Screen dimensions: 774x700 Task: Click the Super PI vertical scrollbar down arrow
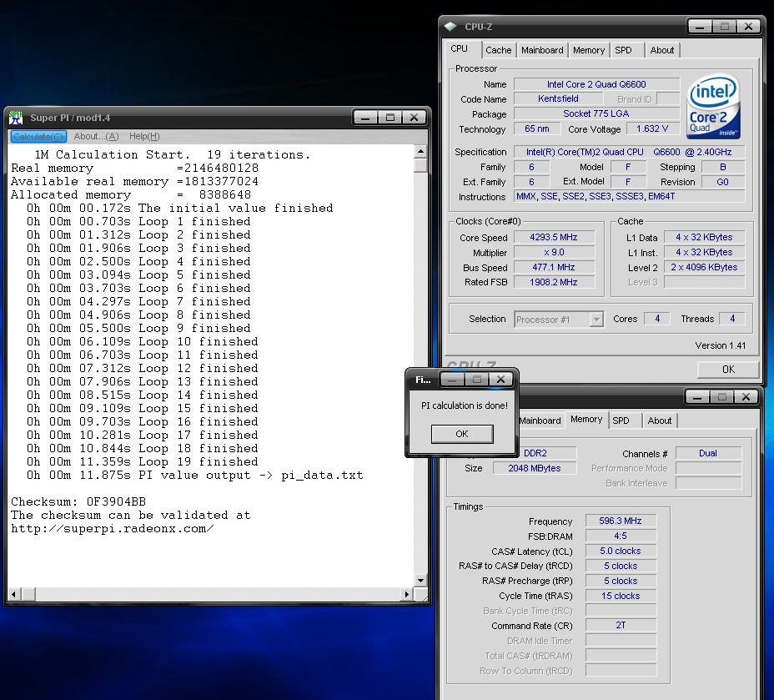pos(420,581)
